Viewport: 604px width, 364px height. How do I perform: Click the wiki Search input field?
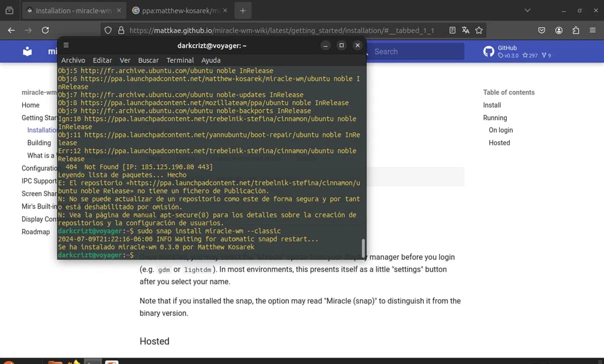tap(418, 51)
